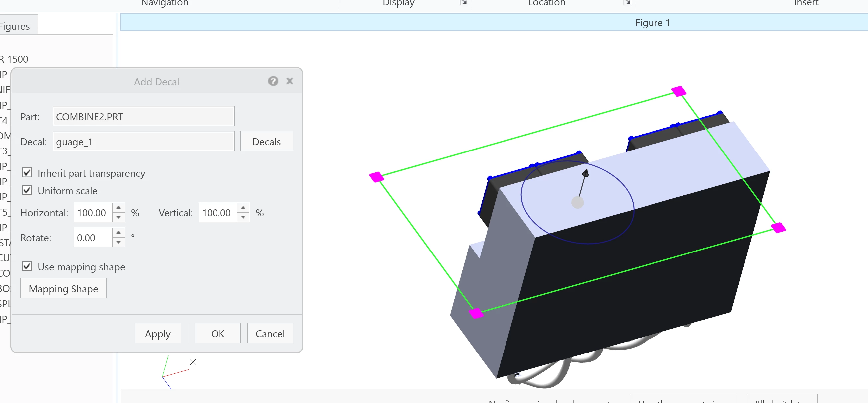The image size is (868, 403).
Task: Switch to the Figures tab
Action: [15, 26]
